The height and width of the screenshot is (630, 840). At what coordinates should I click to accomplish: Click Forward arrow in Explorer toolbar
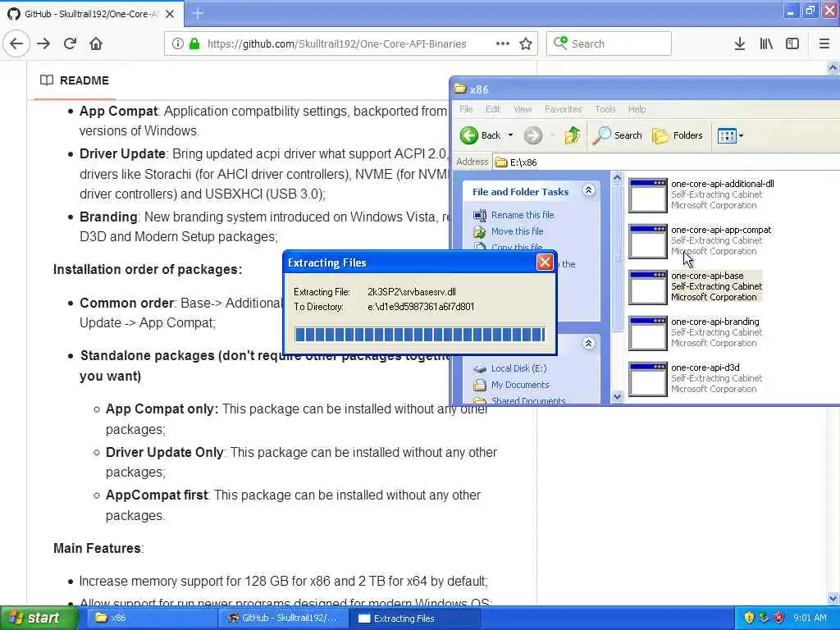(533, 135)
